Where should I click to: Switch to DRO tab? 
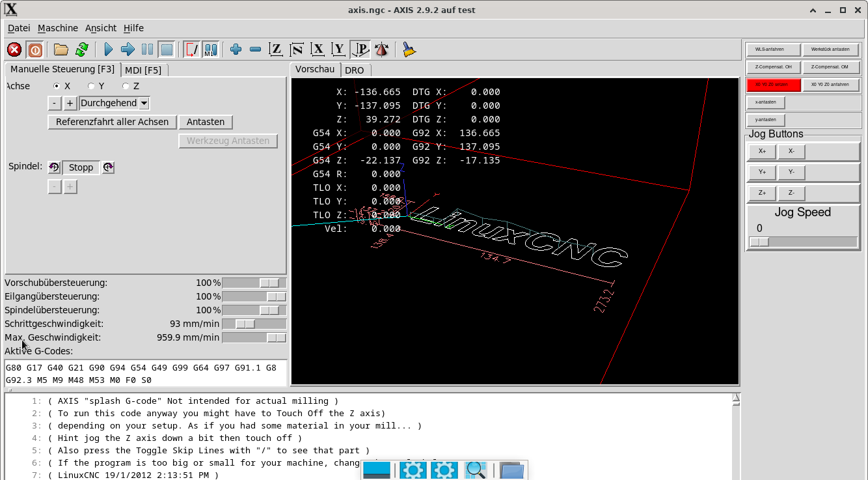click(355, 70)
